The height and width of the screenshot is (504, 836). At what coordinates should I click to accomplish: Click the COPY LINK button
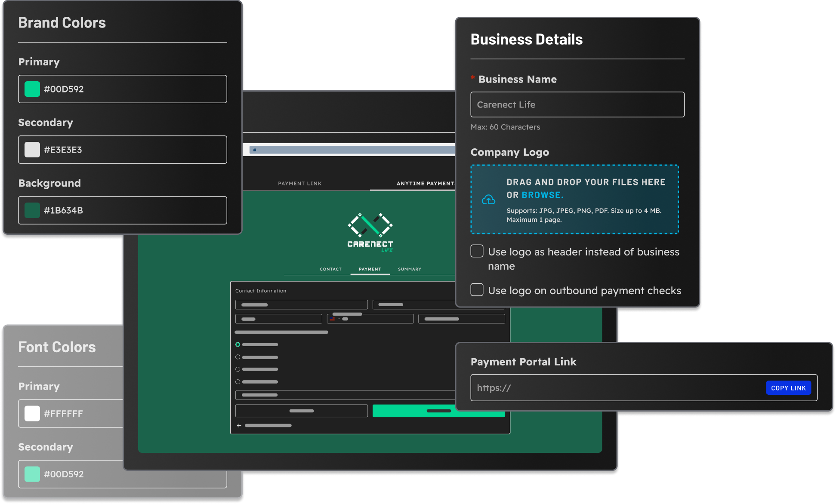tap(788, 387)
